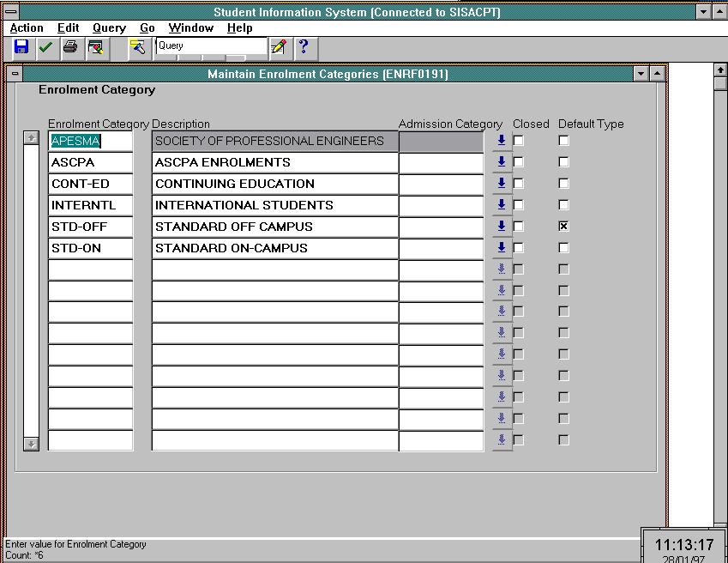728x563 pixels.
Task: Click the question mark help icon
Action: (302, 47)
